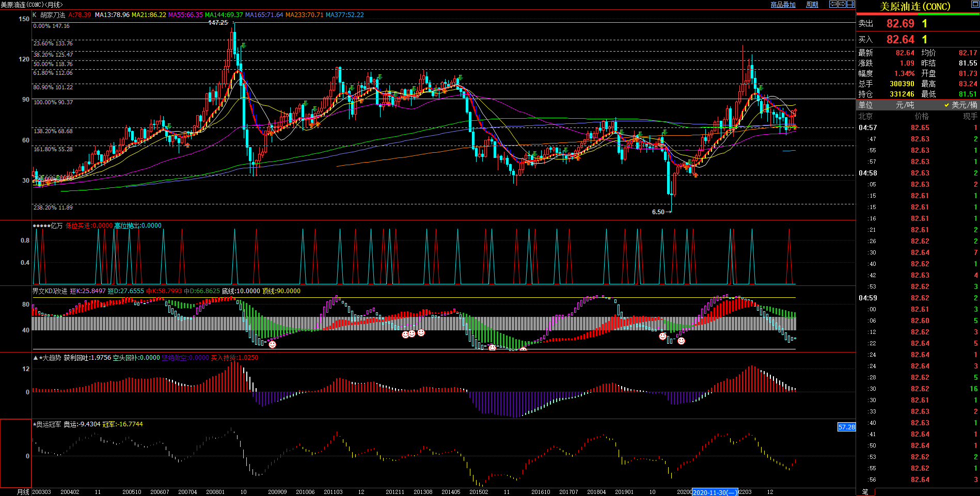Click the 大趋势 indicator triangle icon
This screenshot has height=496, width=980.
coord(36,358)
